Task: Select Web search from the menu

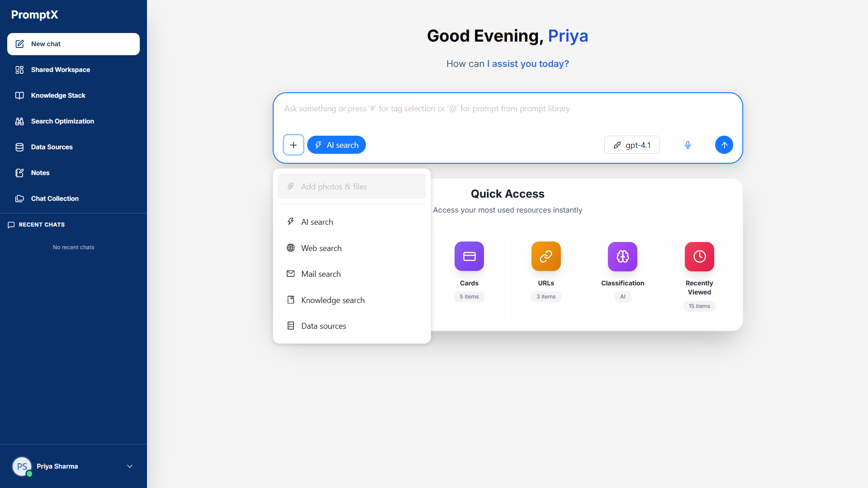Action: point(321,248)
